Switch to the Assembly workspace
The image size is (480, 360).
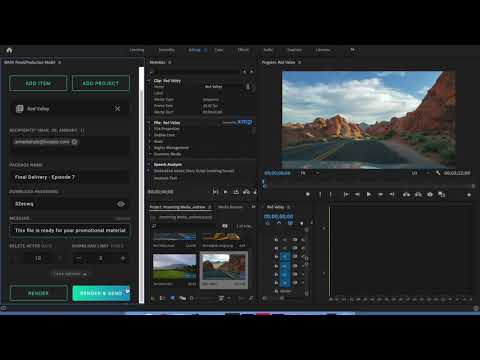(x=166, y=50)
